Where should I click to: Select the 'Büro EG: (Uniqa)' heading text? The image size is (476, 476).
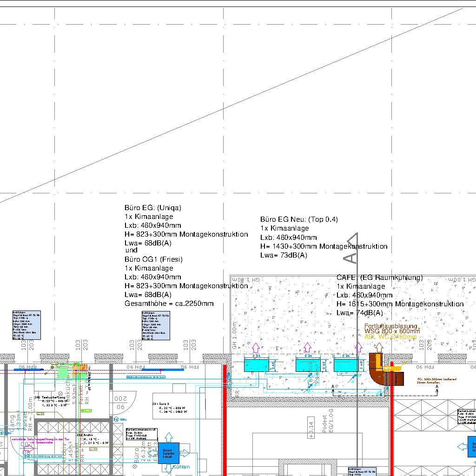(x=152, y=208)
